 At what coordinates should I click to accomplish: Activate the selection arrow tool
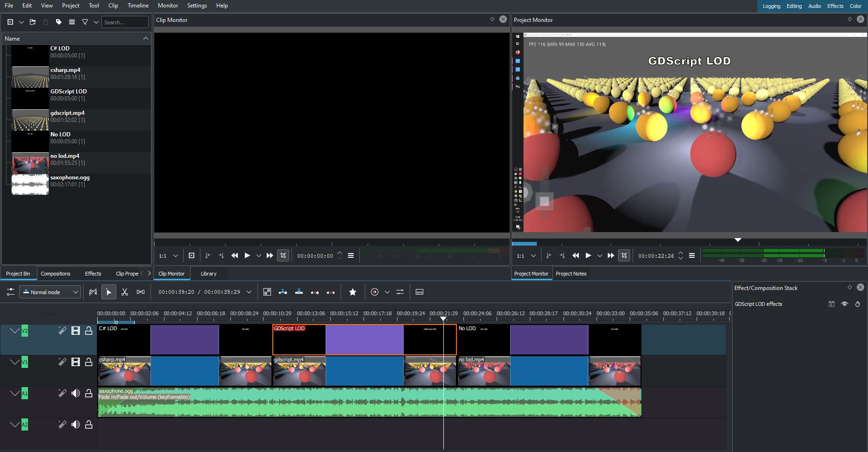click(108, 292)
